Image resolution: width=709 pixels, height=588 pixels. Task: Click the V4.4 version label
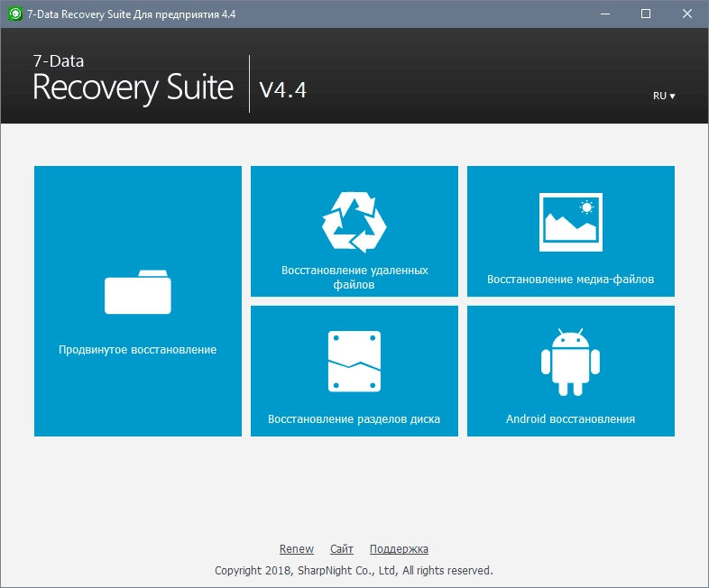[282, 89]
